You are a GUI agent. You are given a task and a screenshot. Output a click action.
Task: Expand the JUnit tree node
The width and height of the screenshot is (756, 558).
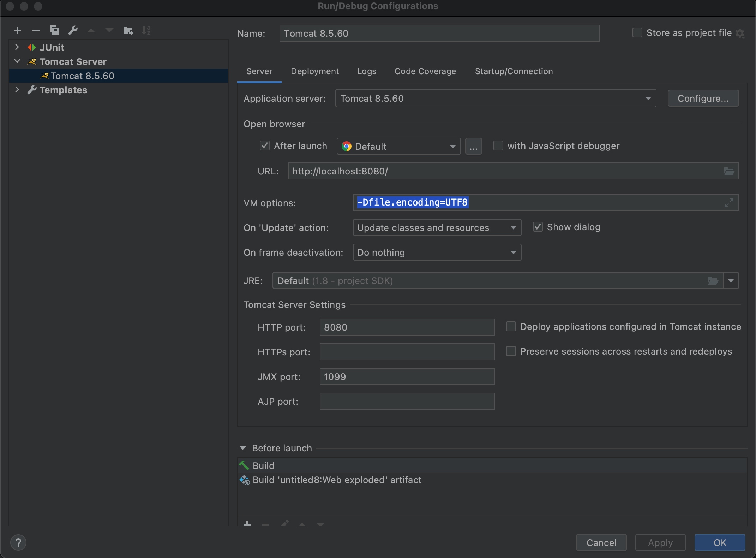pos(17,47)
